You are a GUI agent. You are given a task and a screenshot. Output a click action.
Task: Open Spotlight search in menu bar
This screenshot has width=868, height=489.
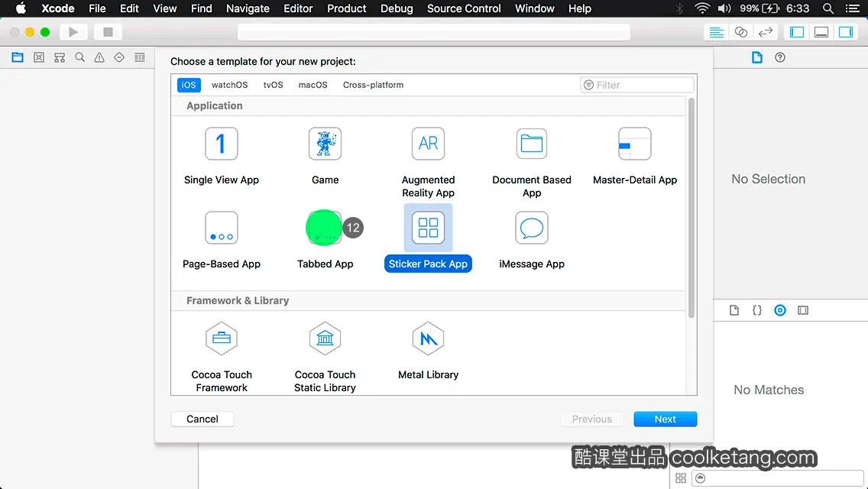pos(828,8)
